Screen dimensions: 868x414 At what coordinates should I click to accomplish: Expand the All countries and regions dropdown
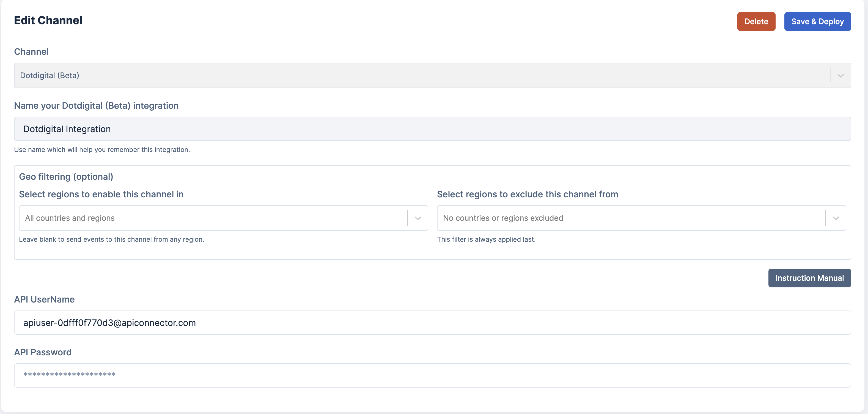[212, 218]
